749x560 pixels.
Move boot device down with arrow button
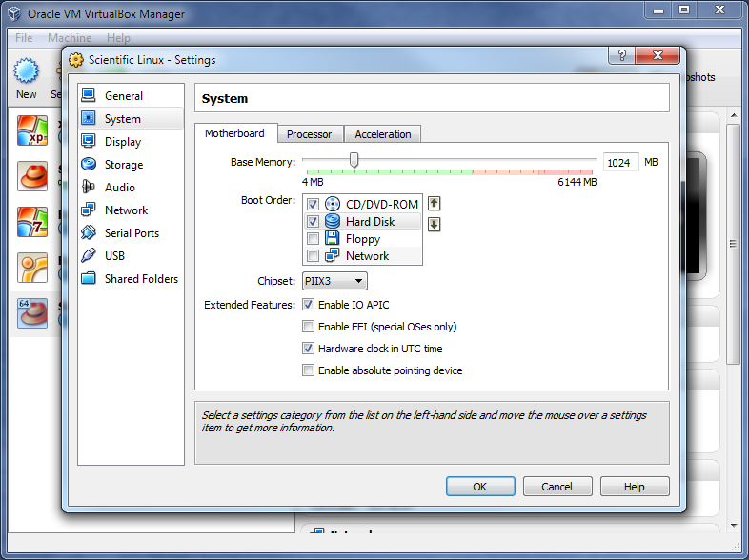434,224
